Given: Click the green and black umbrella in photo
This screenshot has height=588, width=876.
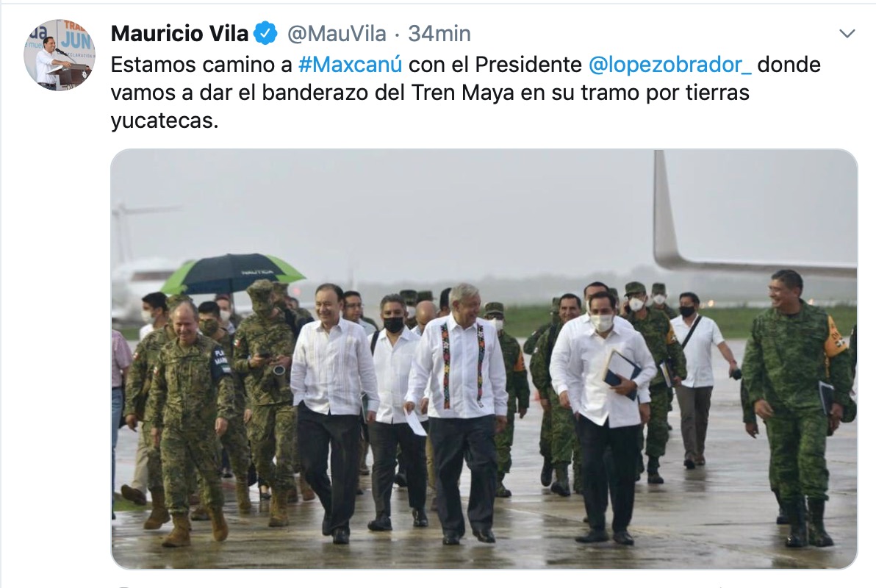Looking at the screenshot, I should [x=232, y=273].
